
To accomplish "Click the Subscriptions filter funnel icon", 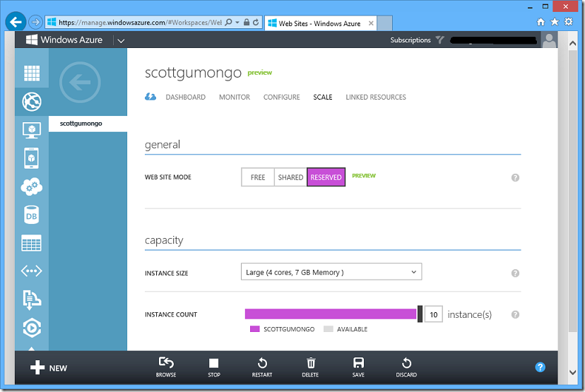I will [x=440, y=40].
